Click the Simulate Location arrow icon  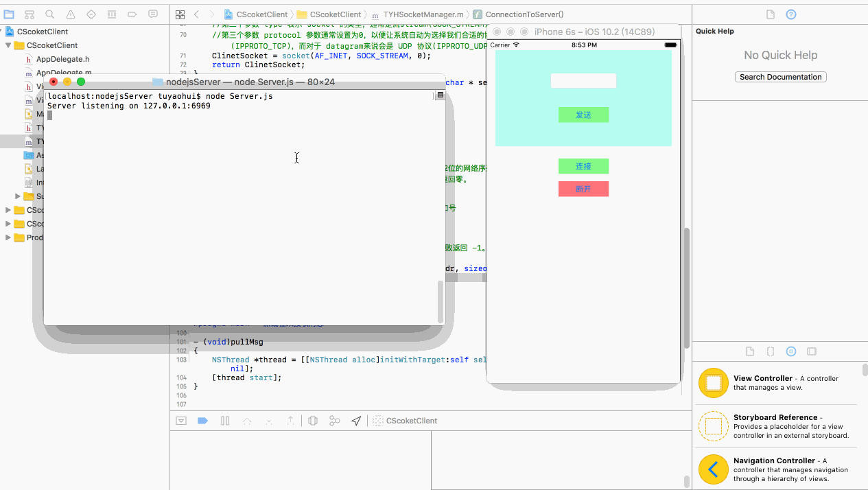tap(356, 420)
